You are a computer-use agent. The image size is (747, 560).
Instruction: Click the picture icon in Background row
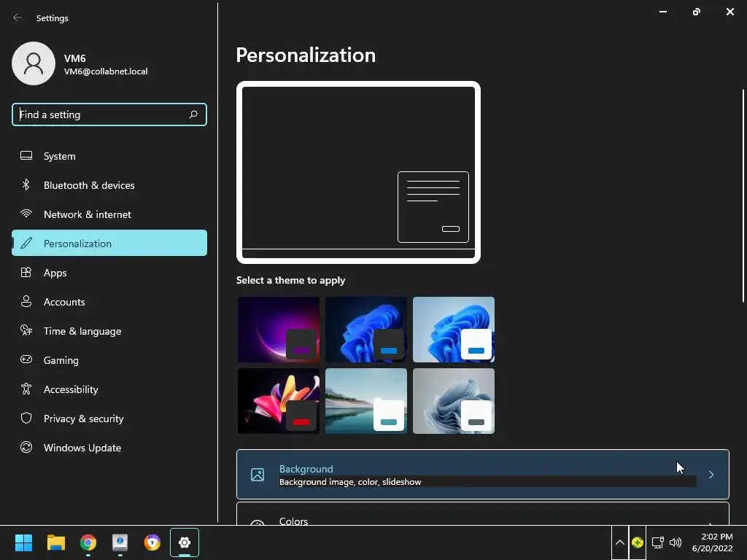pos(258,475)
